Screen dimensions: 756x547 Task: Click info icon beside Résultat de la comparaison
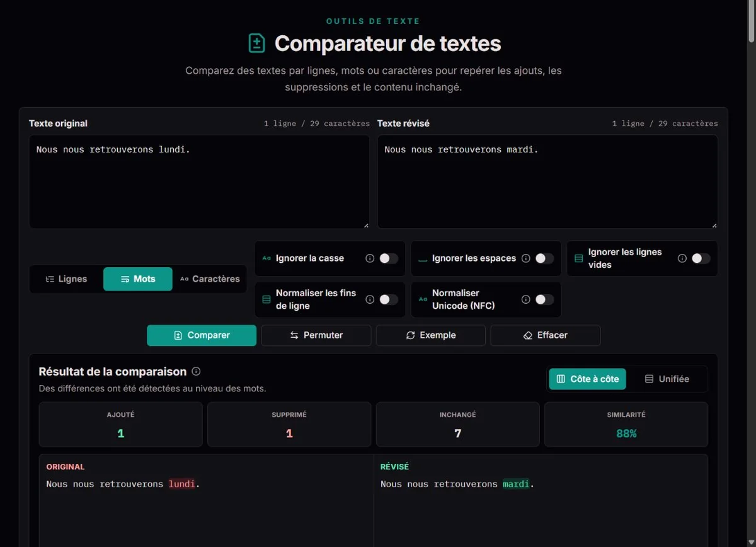[196, 371]
